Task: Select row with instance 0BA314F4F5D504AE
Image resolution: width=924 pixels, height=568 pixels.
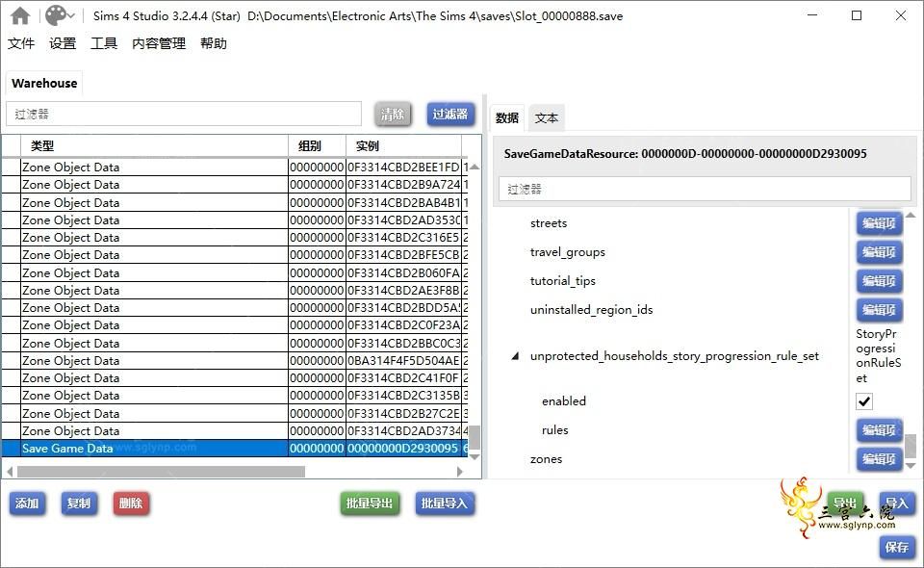Action: click(x=235, y=361)
